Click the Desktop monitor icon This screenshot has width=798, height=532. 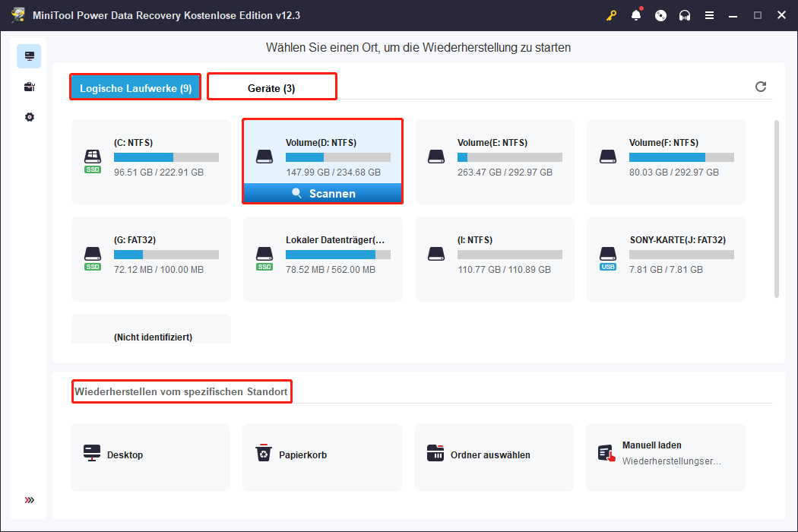pyautogui.click(x=92, y=453)
